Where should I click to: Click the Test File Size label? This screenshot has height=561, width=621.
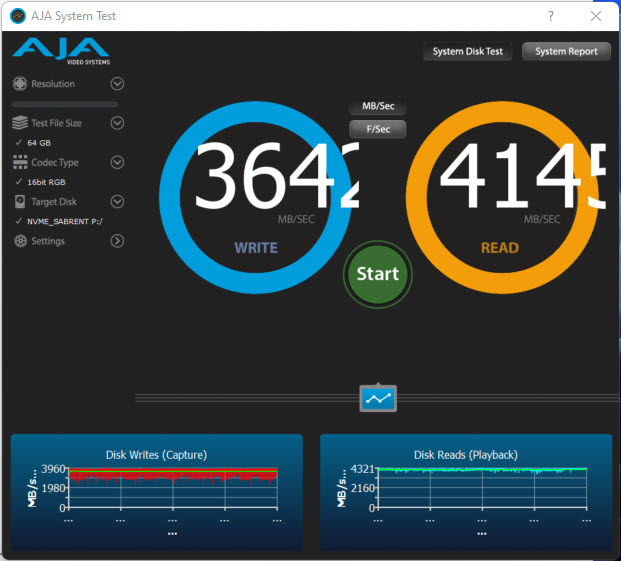coord(56,123)
